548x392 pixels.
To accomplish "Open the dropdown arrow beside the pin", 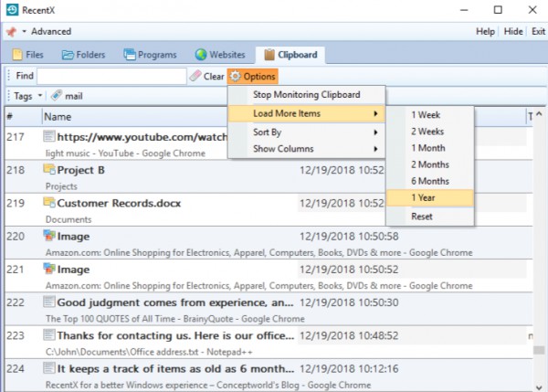I will [x=24, y=31].
